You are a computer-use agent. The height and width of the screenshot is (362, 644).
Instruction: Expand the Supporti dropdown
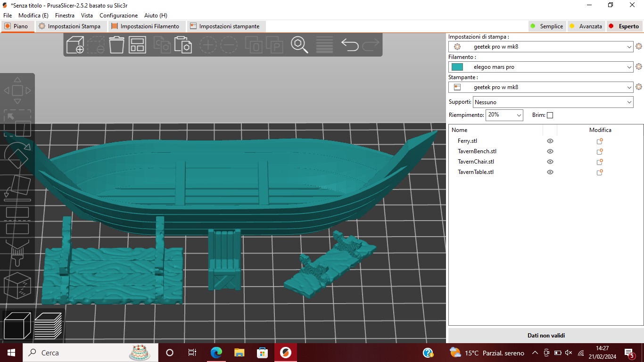(553, 102)
